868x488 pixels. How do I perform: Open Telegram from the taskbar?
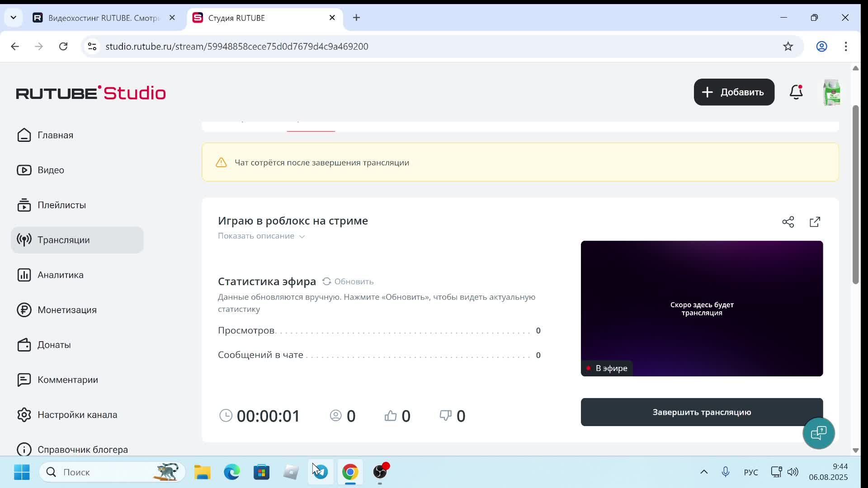(x=321, y=472)
